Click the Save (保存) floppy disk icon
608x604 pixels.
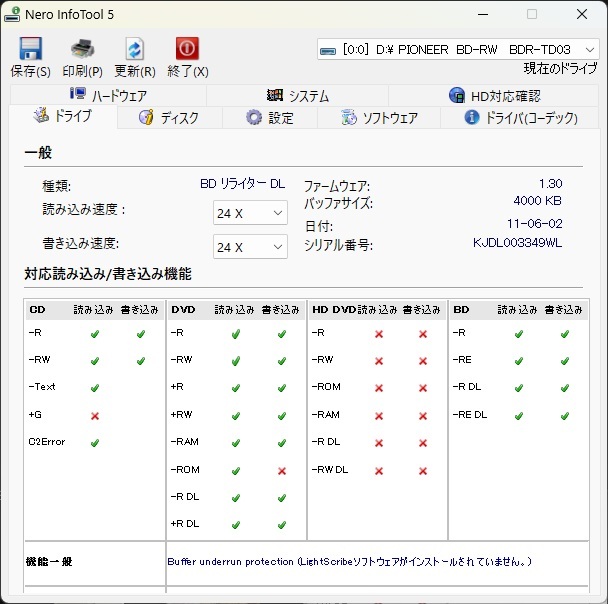[30, 50]
